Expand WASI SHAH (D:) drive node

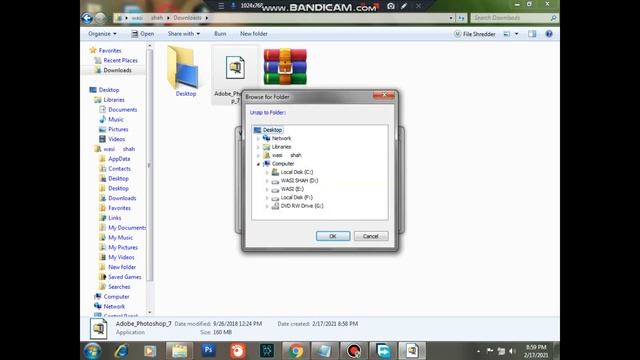pyautogui.click(x=267, y=181)
